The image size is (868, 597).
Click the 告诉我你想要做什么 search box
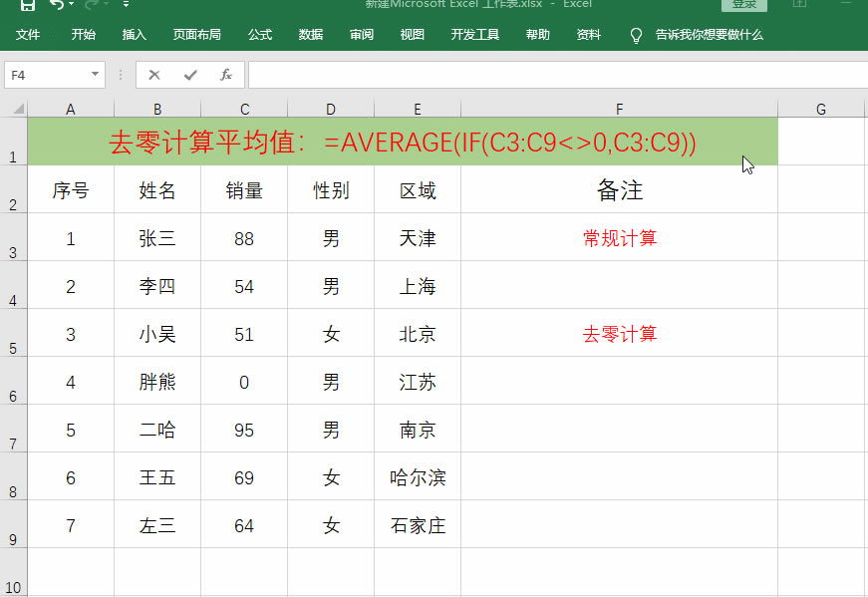point(709,35)
